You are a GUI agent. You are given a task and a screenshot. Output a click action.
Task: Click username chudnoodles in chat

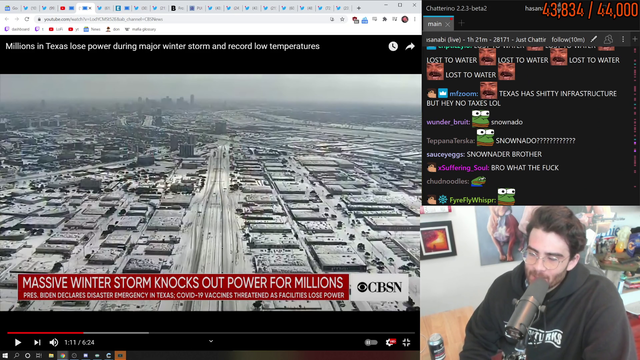pos(448,181)
